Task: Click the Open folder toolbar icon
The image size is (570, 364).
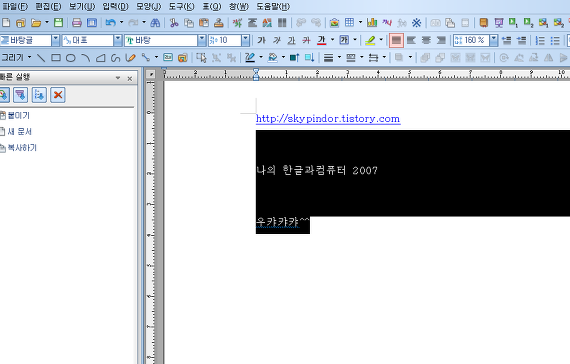Action: point(36,23)
